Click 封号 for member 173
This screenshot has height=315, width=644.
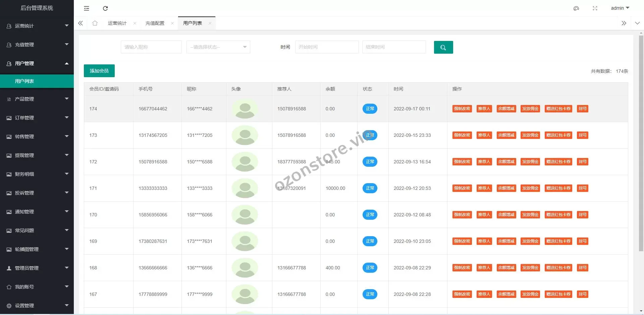tap(582, 135)
